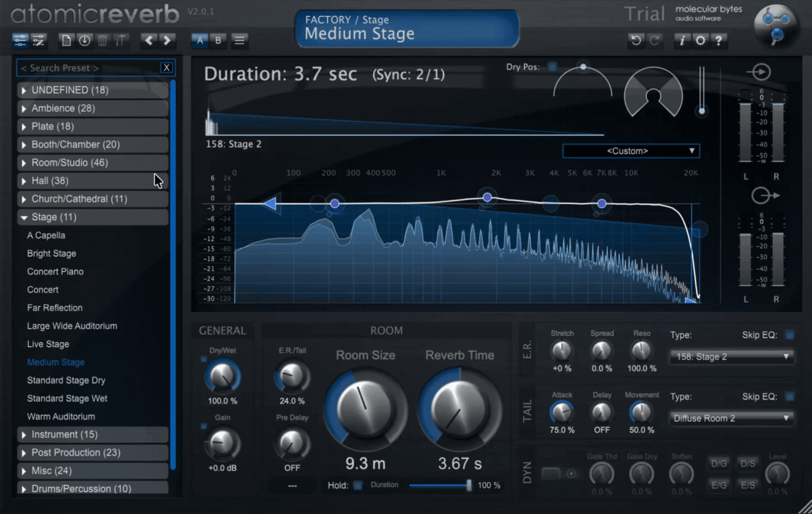Load the previous preset arrow
Viewport: 812px width, 514px height.
[149, 41]
